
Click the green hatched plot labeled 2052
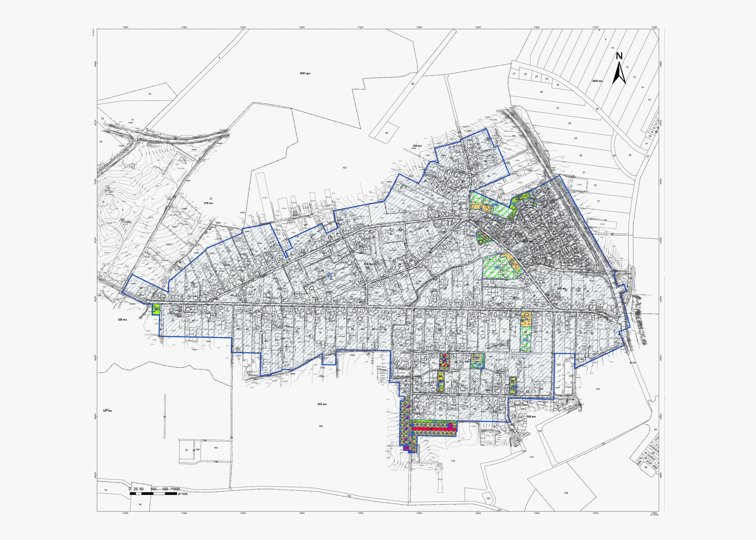(525, 340)
